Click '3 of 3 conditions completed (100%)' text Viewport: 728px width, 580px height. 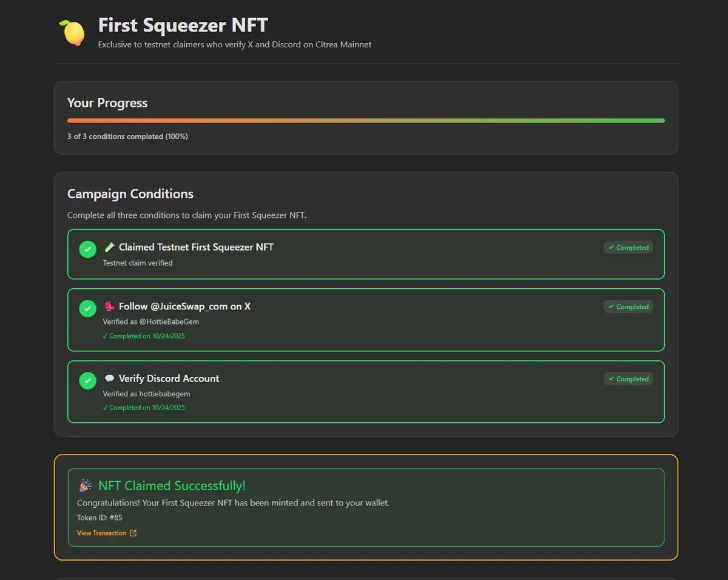click(x=127, y=137)
